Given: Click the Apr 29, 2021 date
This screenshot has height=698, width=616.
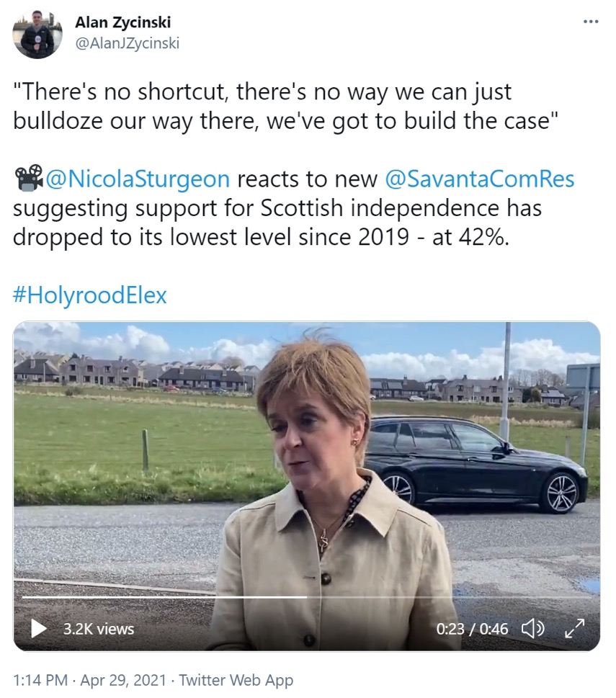Looking at the screenshot, I should (125, 679).
